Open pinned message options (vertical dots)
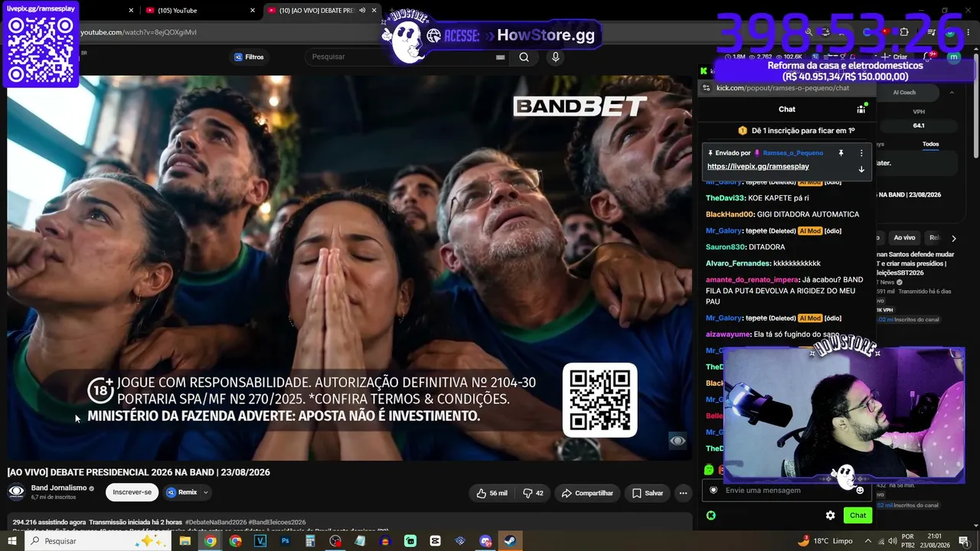 pos(861,153)
